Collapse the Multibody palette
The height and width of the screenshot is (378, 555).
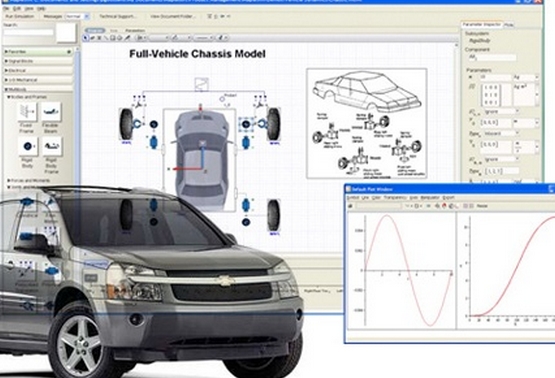click(x=38, y=90)
